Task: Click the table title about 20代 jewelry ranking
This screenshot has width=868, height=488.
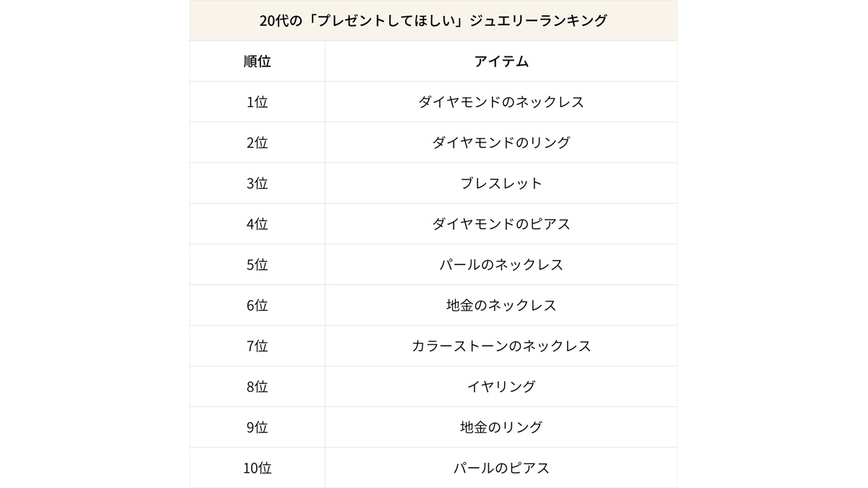Action: click(433, 20)
